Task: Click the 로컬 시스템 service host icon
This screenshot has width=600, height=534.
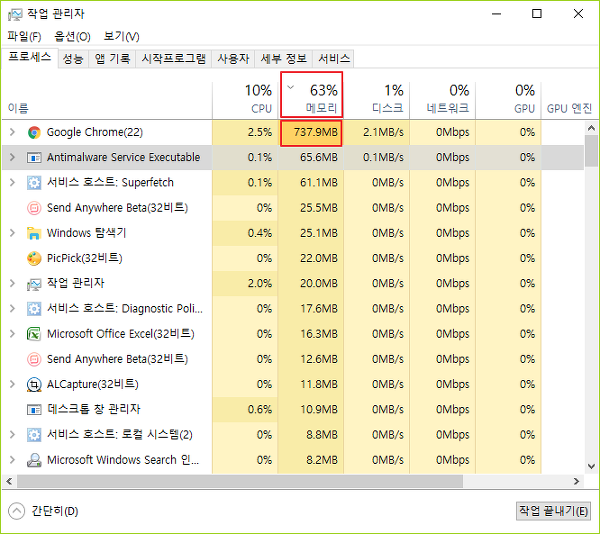Action: pyautogui.click(x=34, y=435)
